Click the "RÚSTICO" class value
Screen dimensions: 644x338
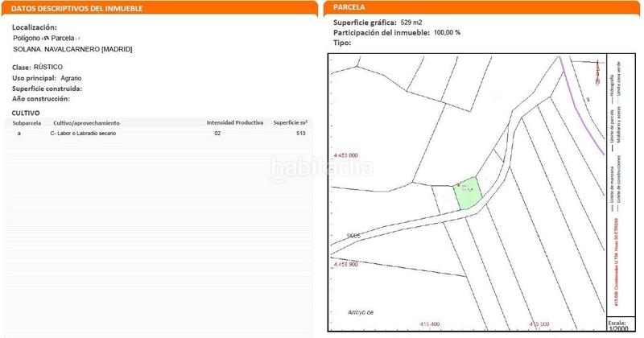tap(49, 67)
